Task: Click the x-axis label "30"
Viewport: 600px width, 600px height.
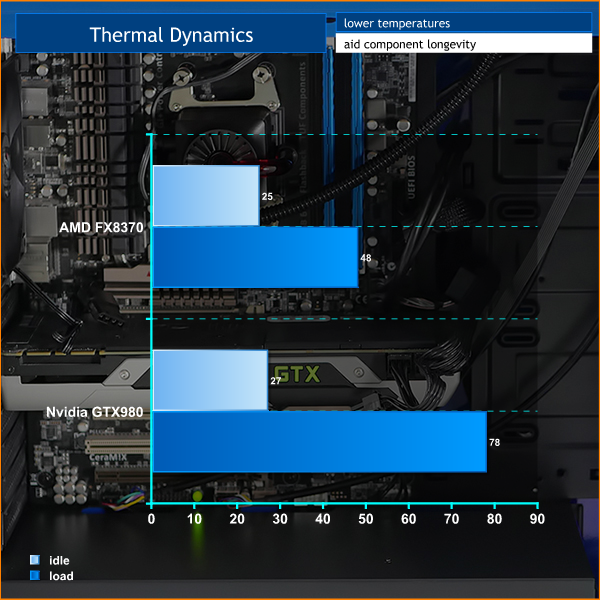Action: [280, 519]
